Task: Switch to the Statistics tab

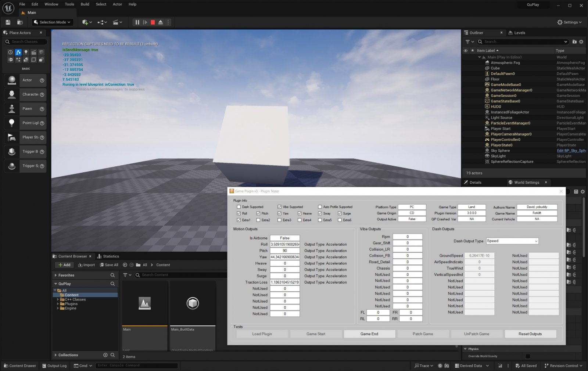Action: (108, 256)
